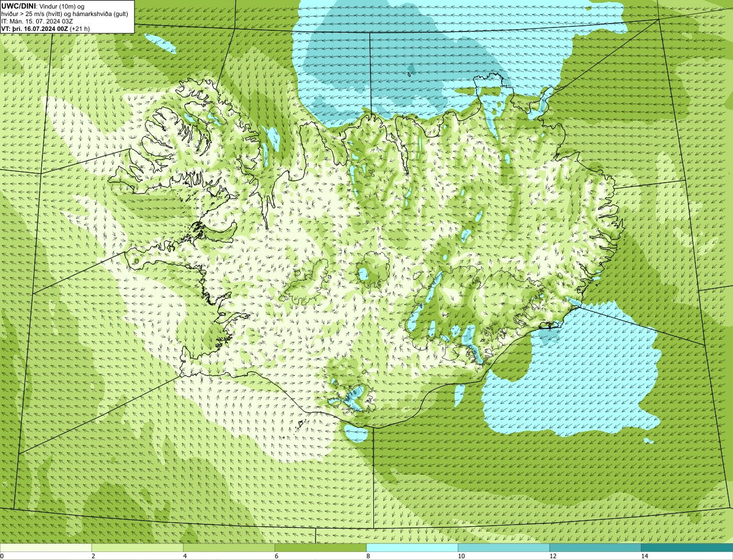This screenshot has height=560, width=733.
Task: Click the 0–2 m/s pale yellow legend swatch
Action: (46, 548)
